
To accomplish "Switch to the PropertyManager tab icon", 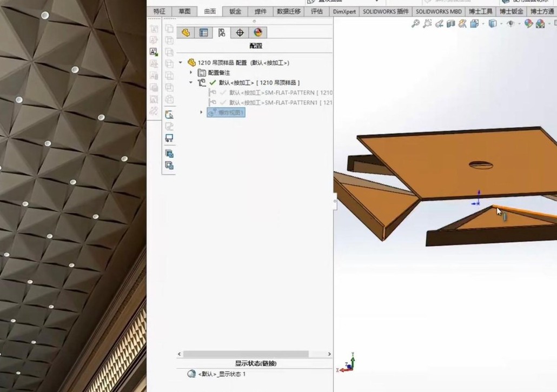I will tap(203, 32).
